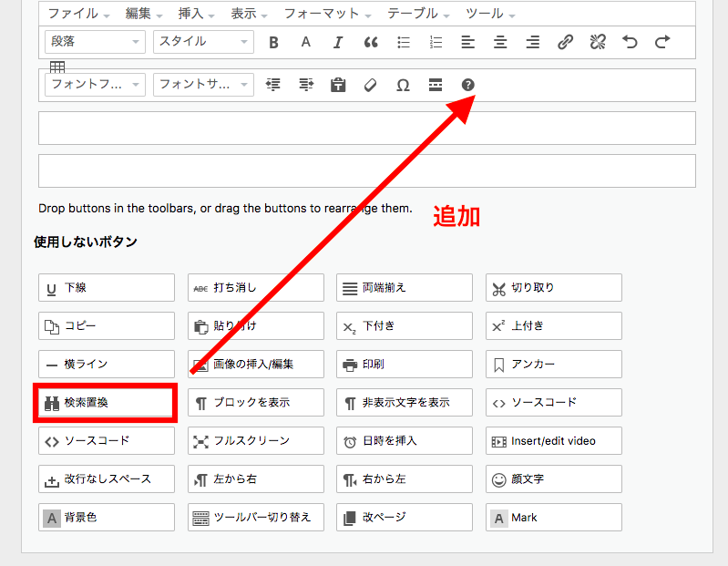Screen dimensions: 728x566
Task: Click the table grid icon
Action: (57, 67)
